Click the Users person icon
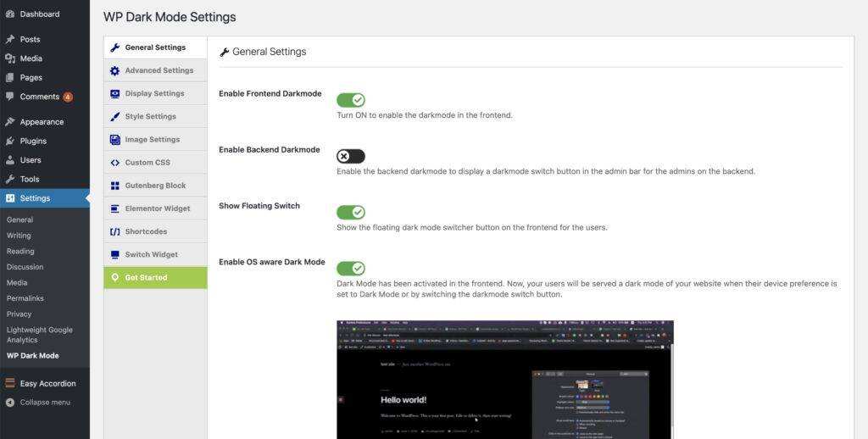Image resolution: width=868 pixels, height=439 pixels. 9,160
